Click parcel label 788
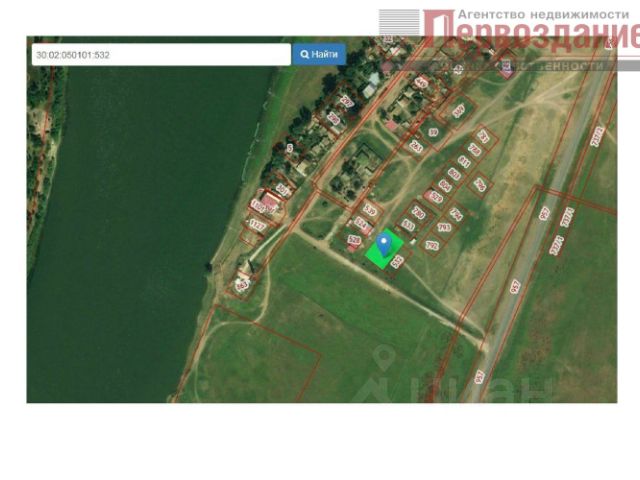The height and width of the screenshot is (480, 640). 474,149
